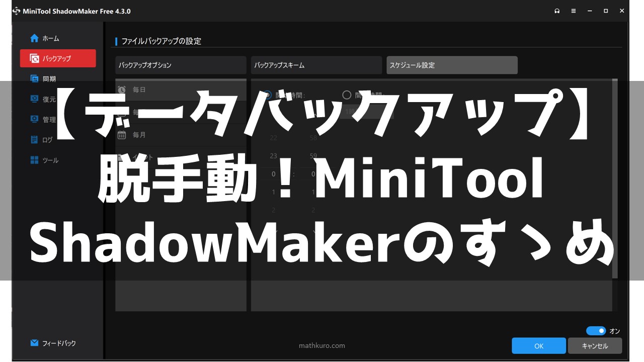Open the 復元 section

(x=43, y=99)
